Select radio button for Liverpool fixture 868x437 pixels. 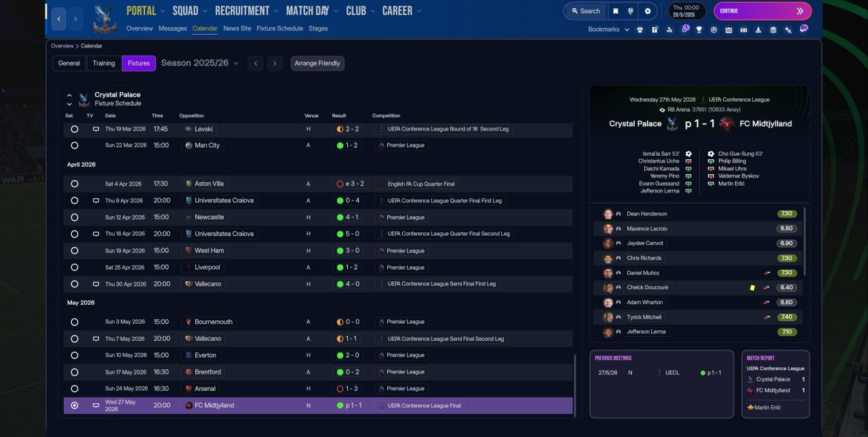coord(74,268)
